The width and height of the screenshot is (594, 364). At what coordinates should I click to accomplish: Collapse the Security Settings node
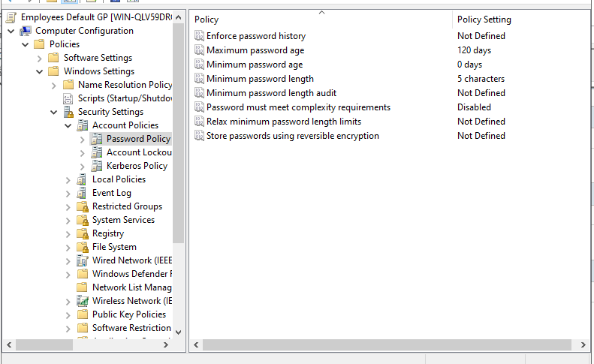[54, 112]
